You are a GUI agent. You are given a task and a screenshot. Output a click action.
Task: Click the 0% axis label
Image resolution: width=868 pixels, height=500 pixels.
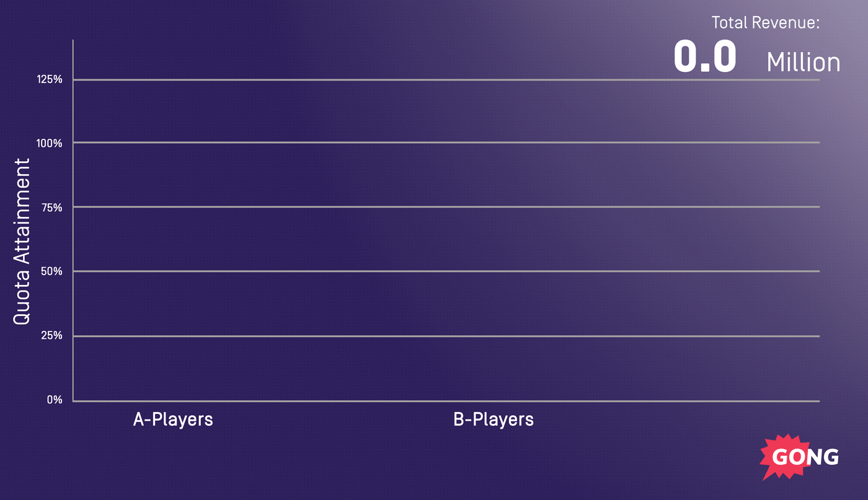(55, 400)
